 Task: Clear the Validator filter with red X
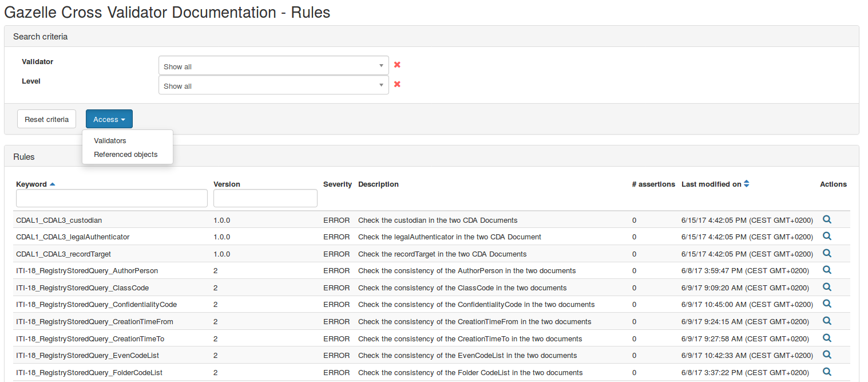point(397,65)
